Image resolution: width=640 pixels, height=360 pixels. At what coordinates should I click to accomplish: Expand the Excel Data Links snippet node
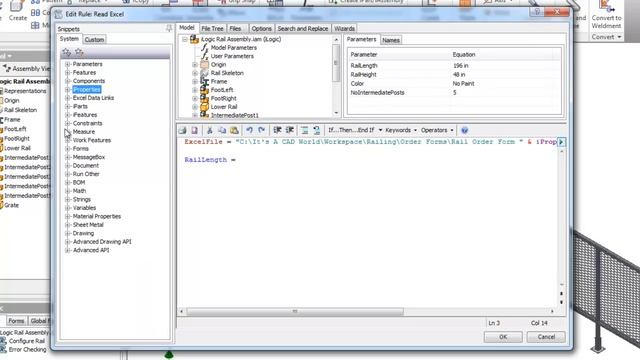(68, 98)
